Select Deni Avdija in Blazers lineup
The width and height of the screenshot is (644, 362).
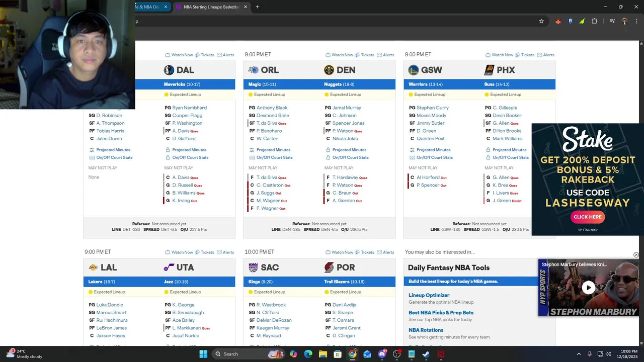tap(345, 305)
